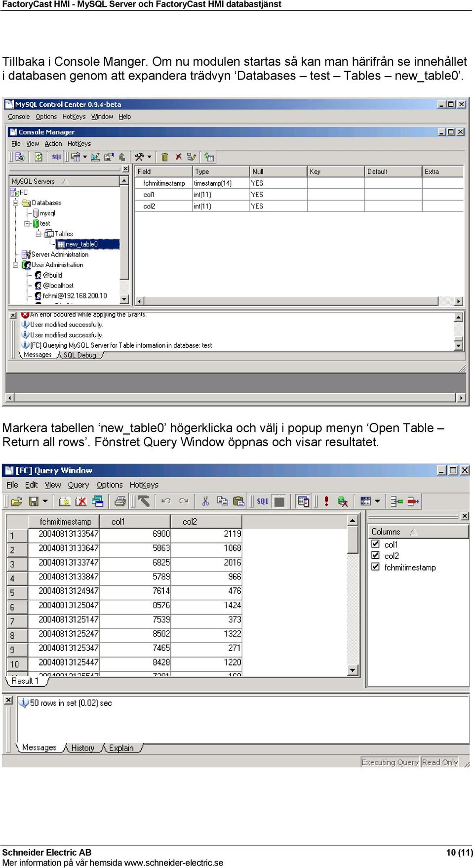Image resolution: width=474 pixels, height=868 pixels.
Task: Click the print icon in Query Window
Action: tap(120, 501)
